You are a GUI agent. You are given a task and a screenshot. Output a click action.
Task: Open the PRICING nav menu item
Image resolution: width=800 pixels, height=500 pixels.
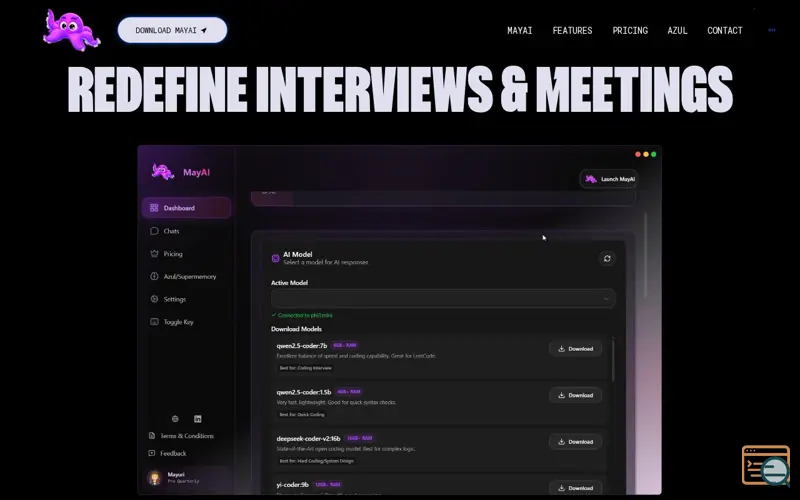tap(630, 31)
